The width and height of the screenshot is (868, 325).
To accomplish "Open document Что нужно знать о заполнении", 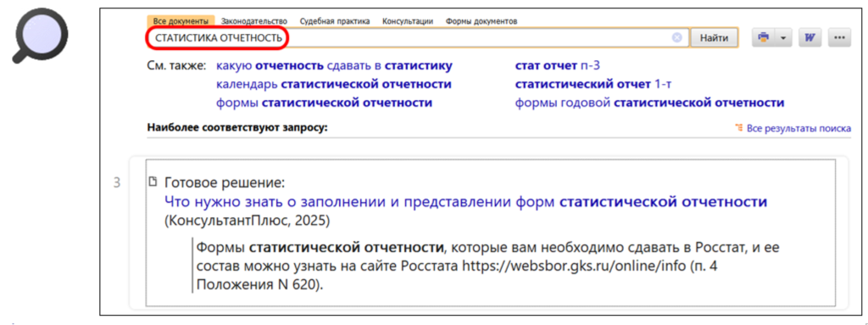I will 465,202.
